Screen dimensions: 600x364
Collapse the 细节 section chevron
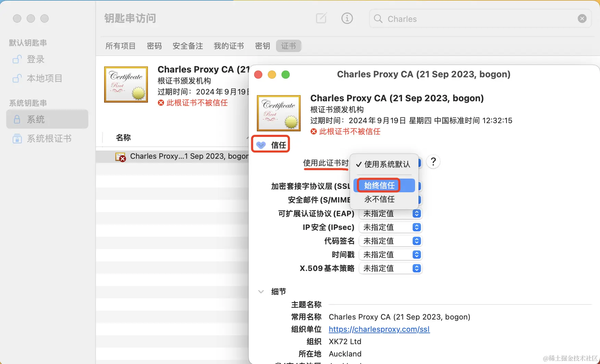261,291
